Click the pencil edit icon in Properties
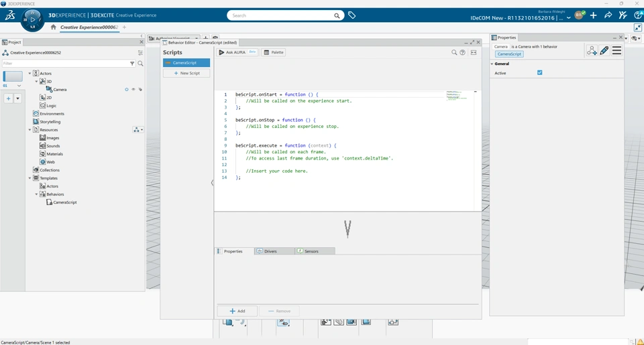Image resolution: width=644 pixels, height=345 pixels. click(x=604, y=50)
